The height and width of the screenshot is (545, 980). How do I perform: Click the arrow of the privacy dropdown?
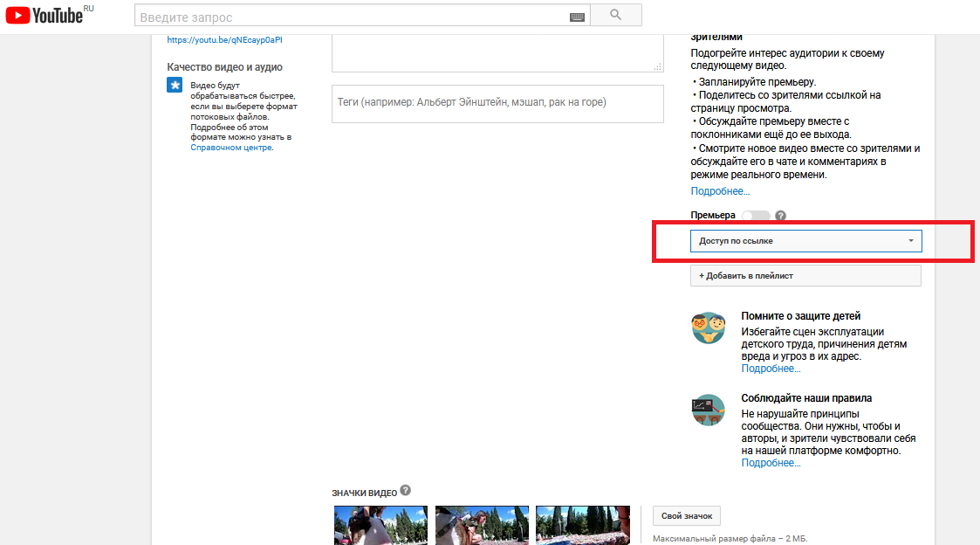pyautogui.click(x=911, y=241)
